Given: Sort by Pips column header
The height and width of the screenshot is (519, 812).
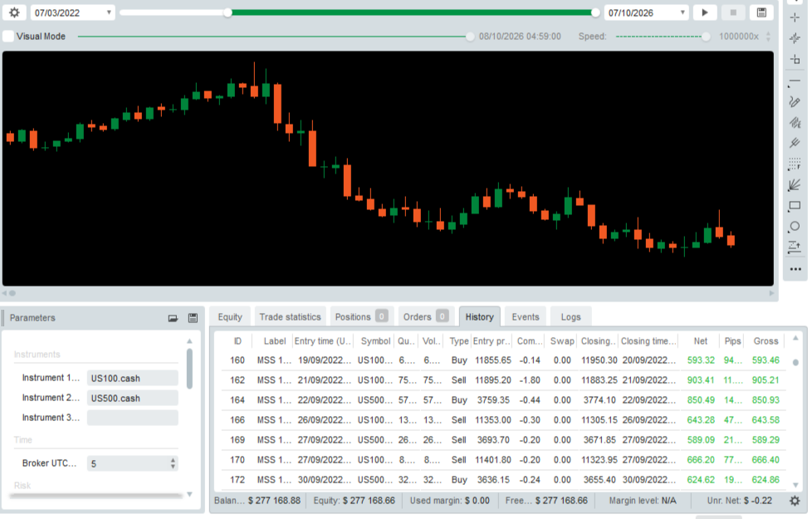Looking at the screenshot, I should click(732, 340).
